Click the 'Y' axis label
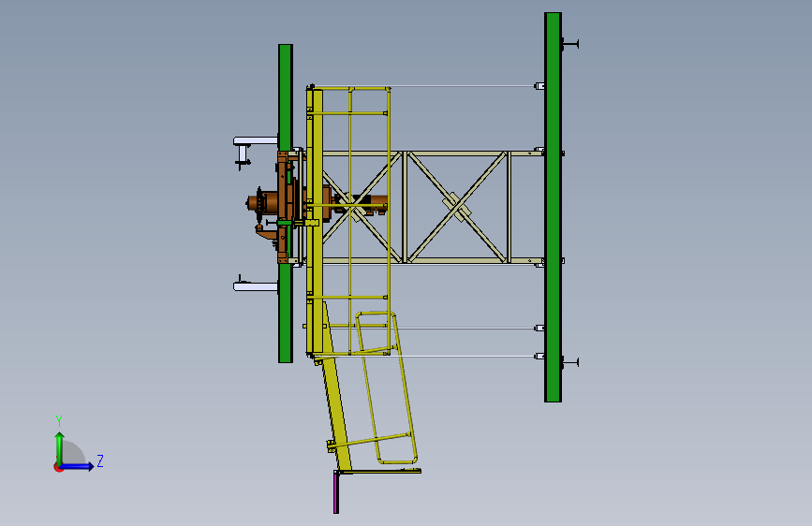812x526 pixels. point(59,420)
